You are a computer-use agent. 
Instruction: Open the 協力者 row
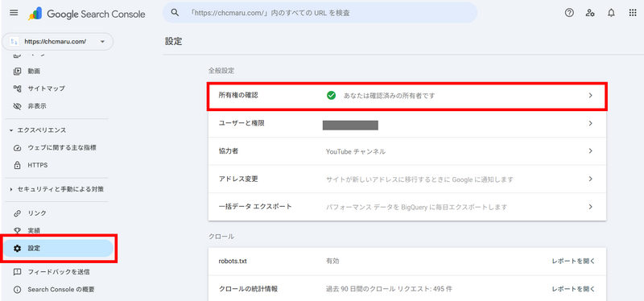[407, 151]
